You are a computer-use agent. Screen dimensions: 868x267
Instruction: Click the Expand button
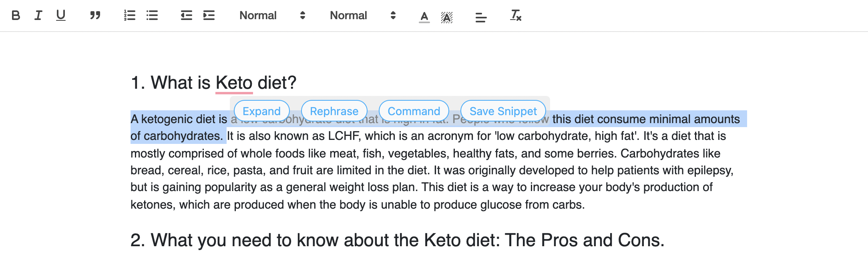[x=262, y=111]
